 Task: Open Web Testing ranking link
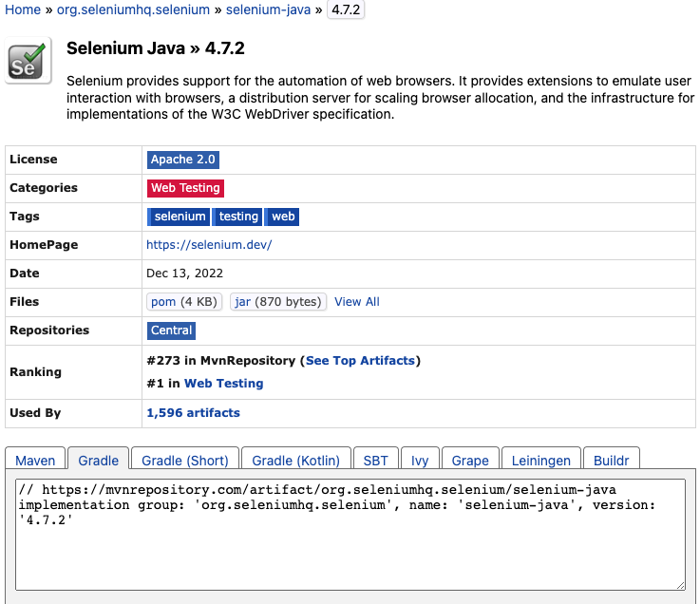223,384
